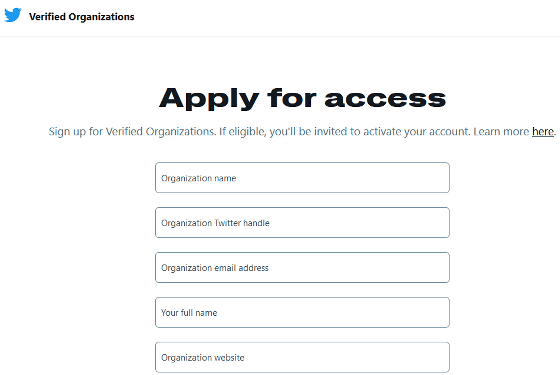Click the 'Organization Twitter handle' placeholder text

point(215,223)
